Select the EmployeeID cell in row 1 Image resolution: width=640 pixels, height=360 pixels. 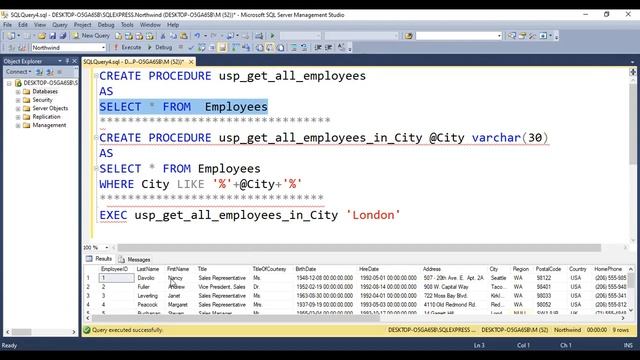click(116, 278)
